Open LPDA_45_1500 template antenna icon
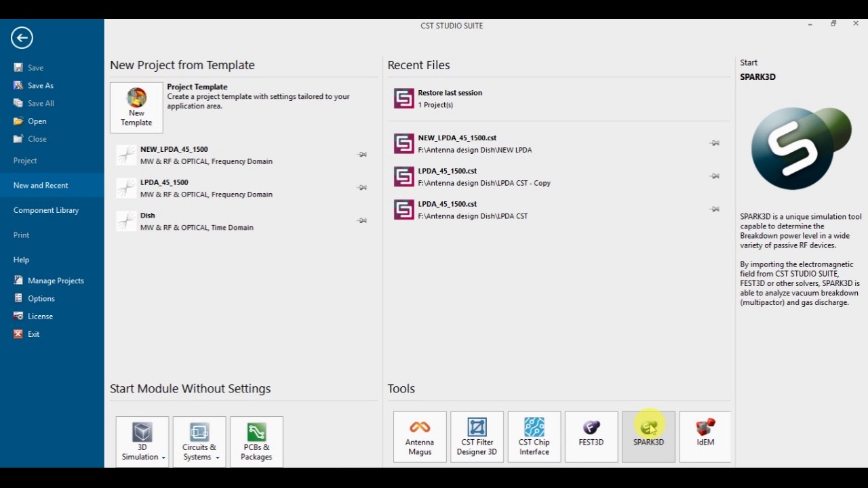This screenshot has width=868, height=488. coord(126,188)
